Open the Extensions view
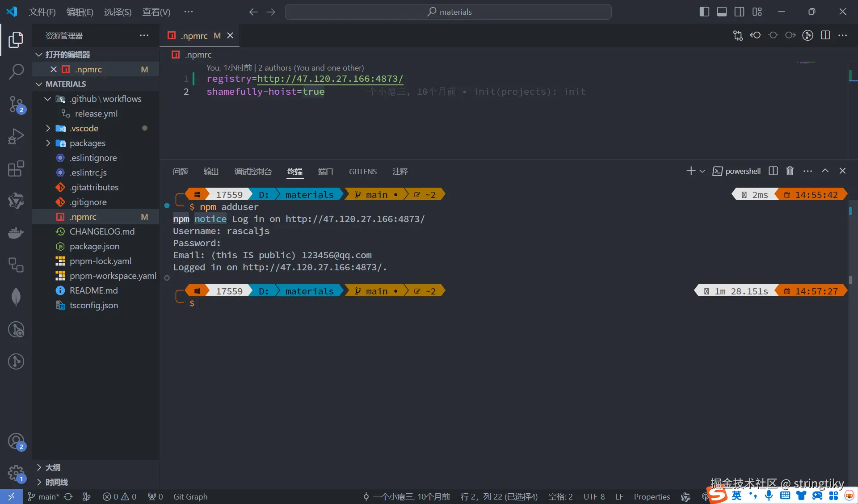The height and width of the screenshot is (504, 858). [16, 168]
